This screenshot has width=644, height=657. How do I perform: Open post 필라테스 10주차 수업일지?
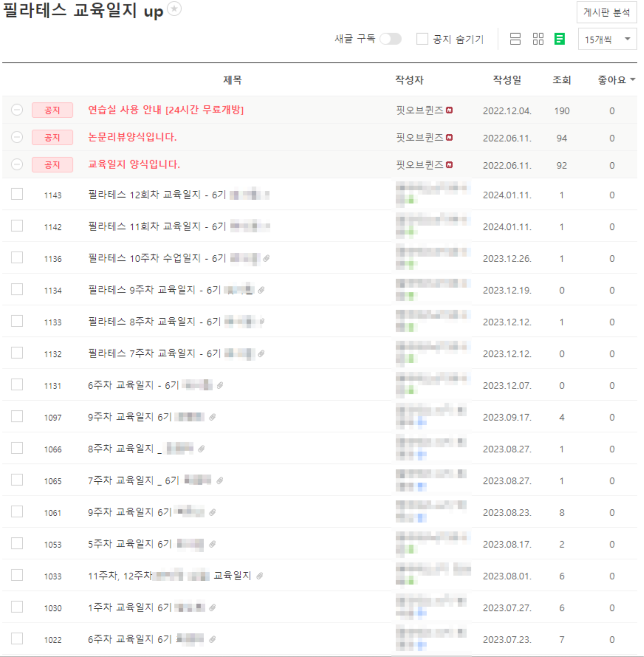(x=157, y=258)
